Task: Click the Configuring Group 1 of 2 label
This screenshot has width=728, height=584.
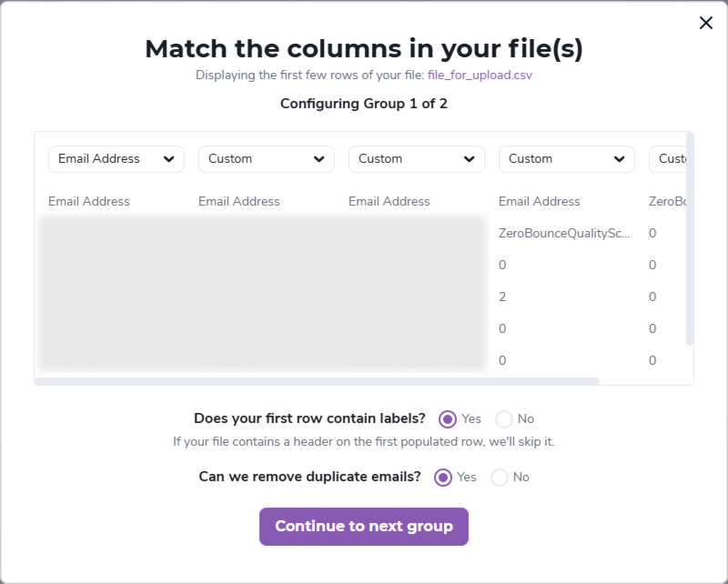Action: [364, 104]
